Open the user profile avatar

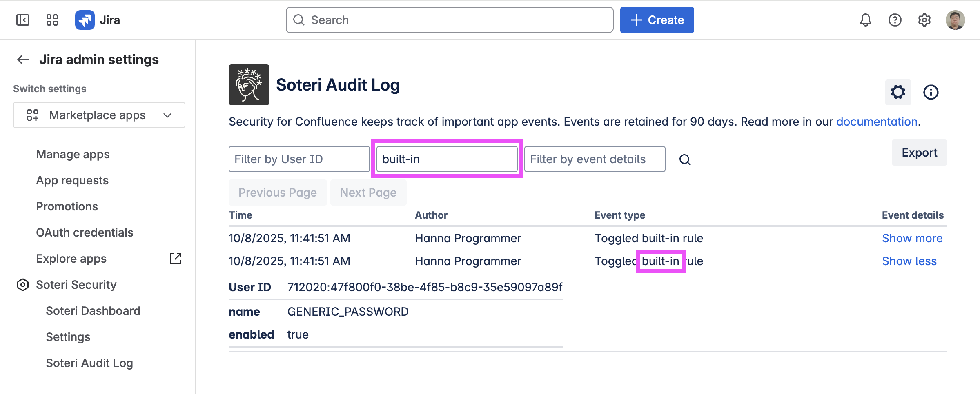pyautogui.click(x=955, y=20)
